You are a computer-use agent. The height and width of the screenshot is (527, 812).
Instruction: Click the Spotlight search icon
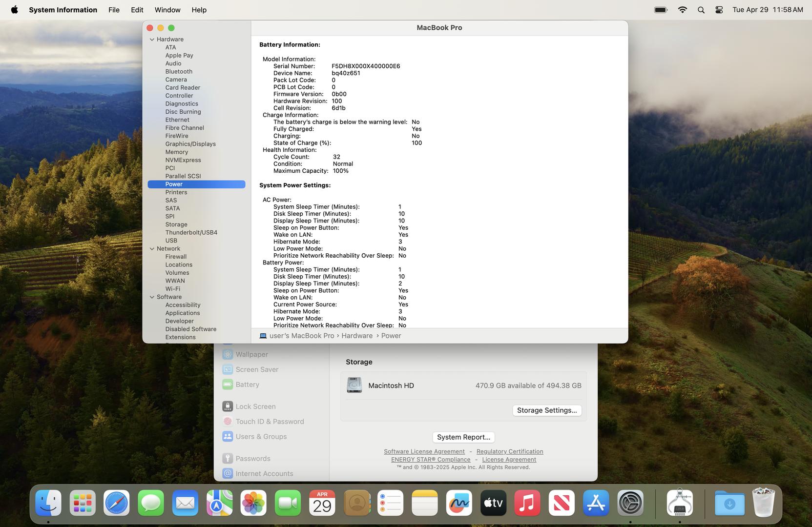(x=701, y=10)
